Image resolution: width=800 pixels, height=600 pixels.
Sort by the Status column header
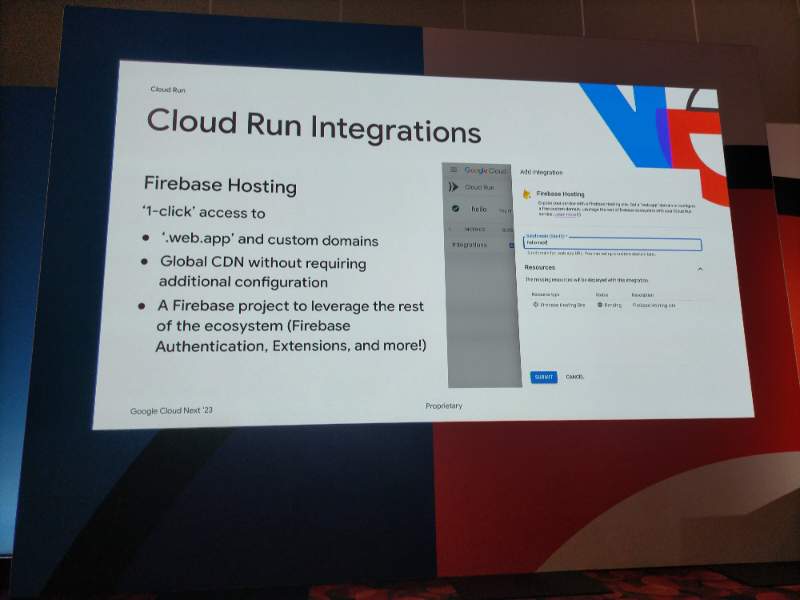coord(604,295)
